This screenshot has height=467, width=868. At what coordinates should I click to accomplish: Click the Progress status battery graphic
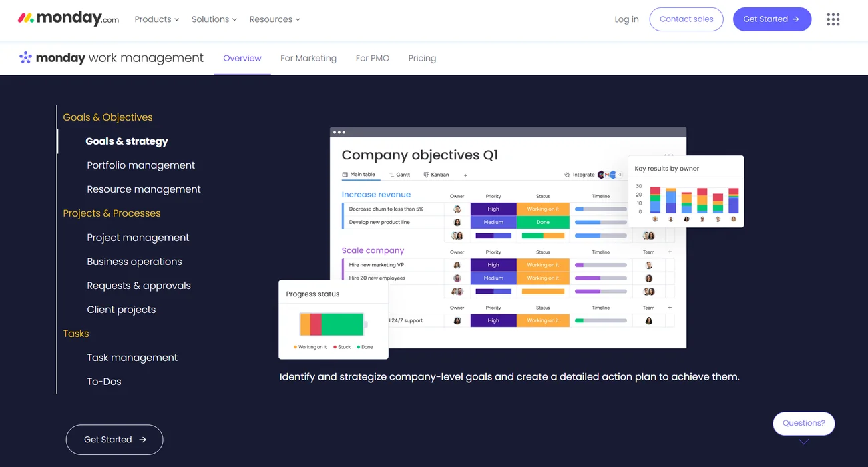pyautogui.click(x=333, y=324)
